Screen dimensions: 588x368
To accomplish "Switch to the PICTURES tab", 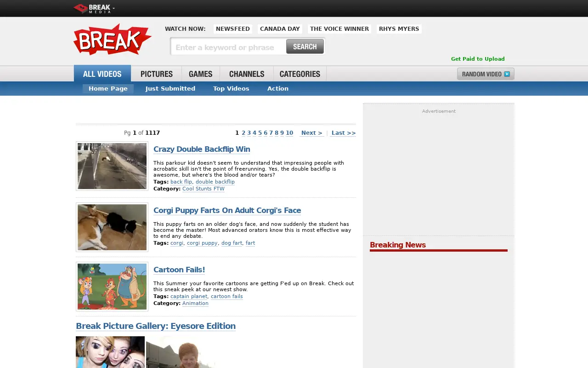I will pos(157,74).
